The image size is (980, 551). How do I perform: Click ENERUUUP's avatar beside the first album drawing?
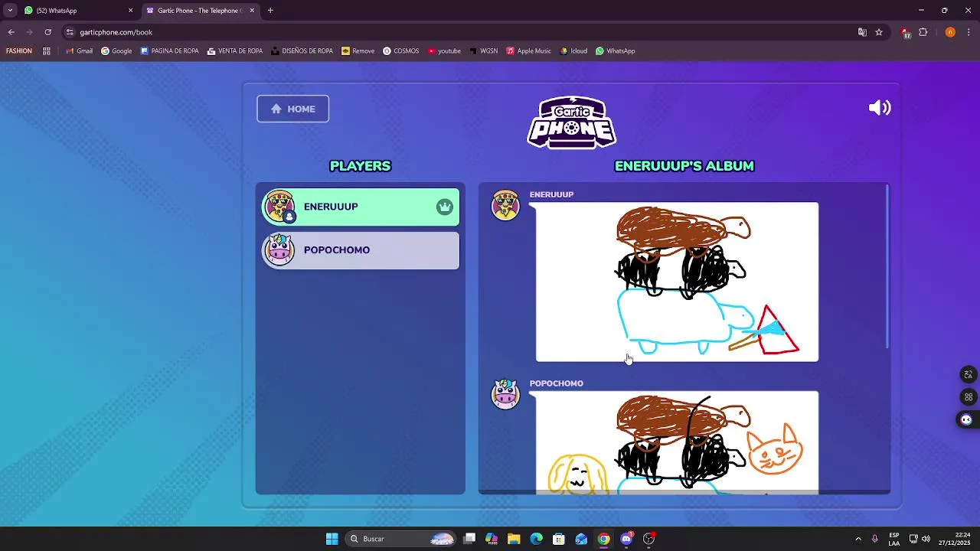click(505, 206)
